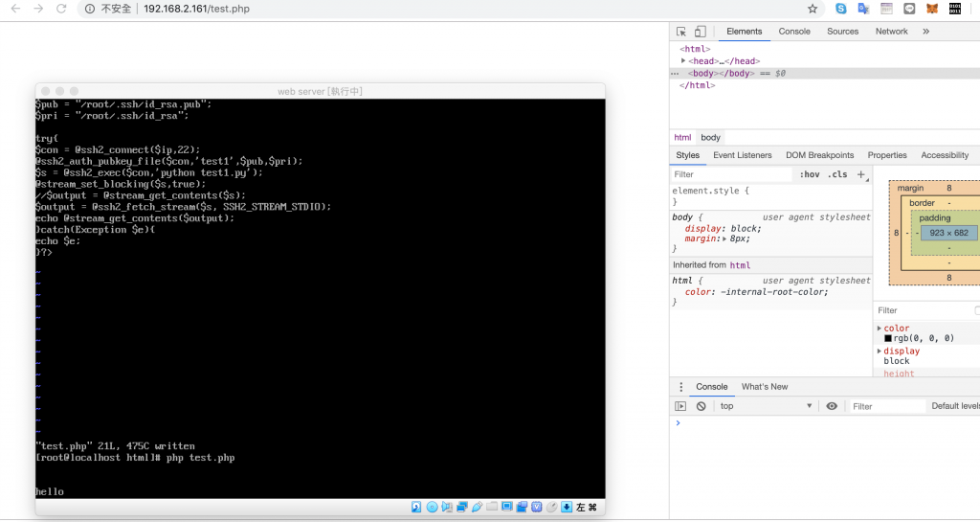The width and height of the screenshot is (980, 522).
Task: Focus the Styles Filter input field
Action: point(731,174)
